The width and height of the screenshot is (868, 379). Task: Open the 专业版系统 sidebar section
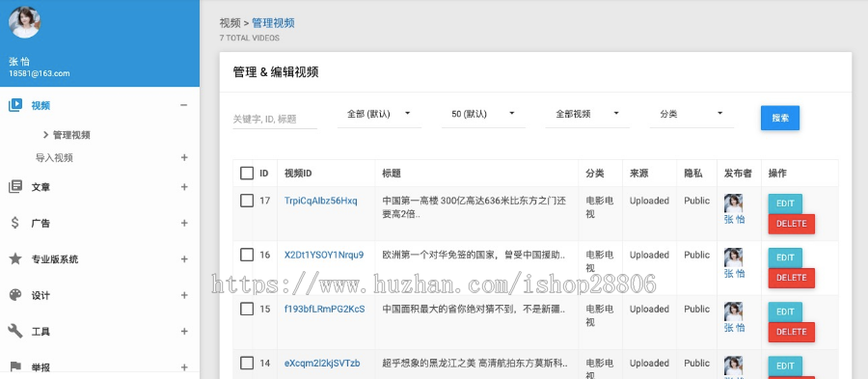pos(55,259)
